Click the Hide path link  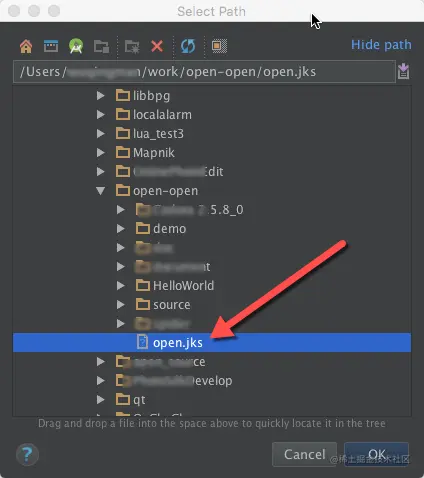pyautogui.click(x=381, y=45)
